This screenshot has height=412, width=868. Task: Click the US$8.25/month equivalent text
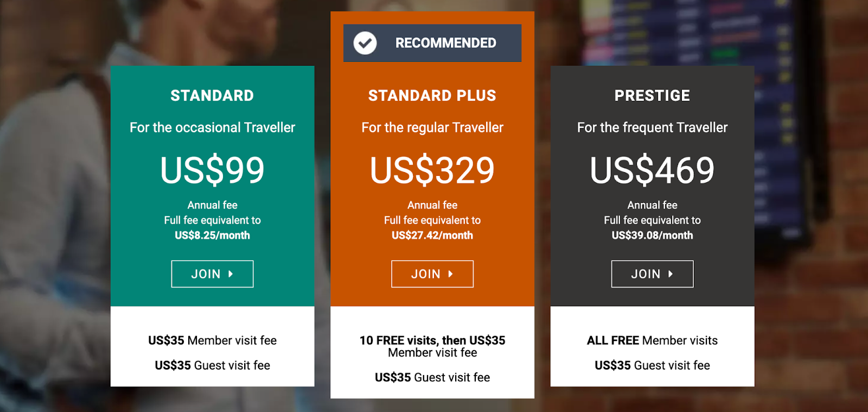point(212,236)
